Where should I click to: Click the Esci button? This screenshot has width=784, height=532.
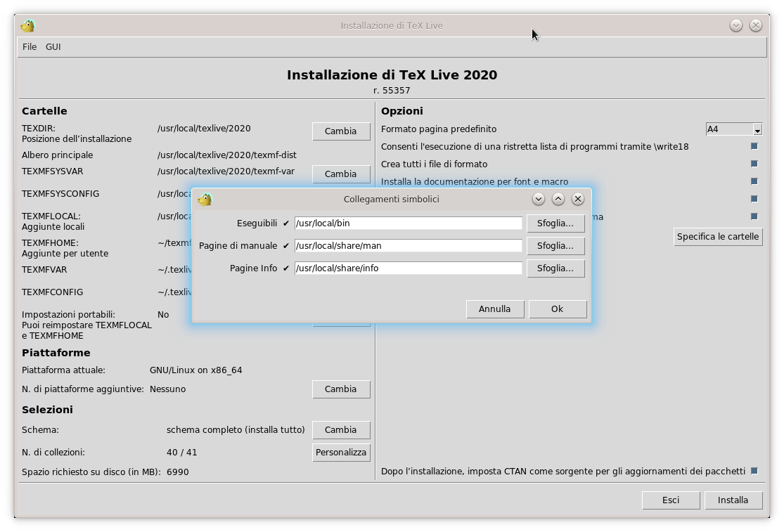click(x=671, y=500)
